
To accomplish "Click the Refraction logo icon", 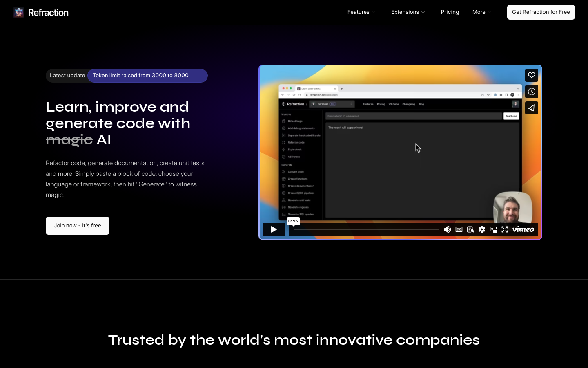I will 19,12.
